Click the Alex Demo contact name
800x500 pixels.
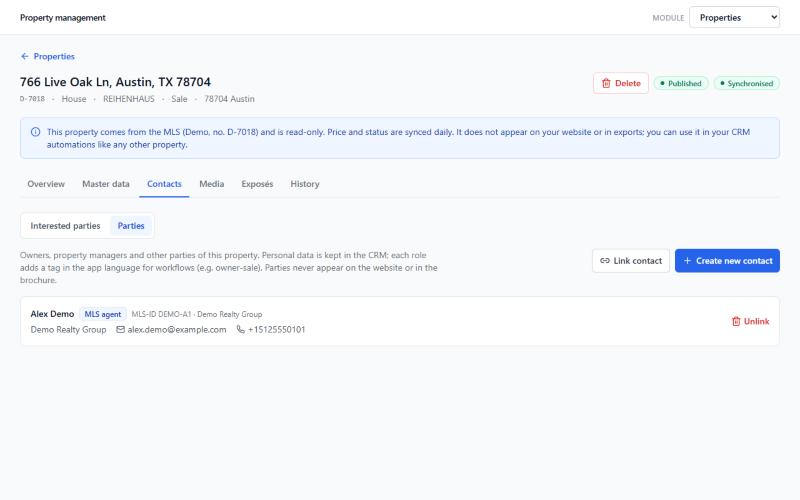[52, 314]
